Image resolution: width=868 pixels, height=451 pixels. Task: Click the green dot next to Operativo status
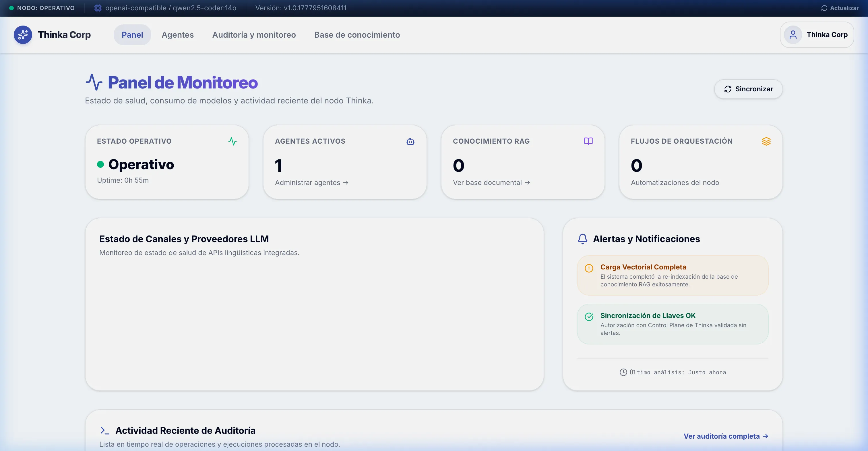coord(100,164)
